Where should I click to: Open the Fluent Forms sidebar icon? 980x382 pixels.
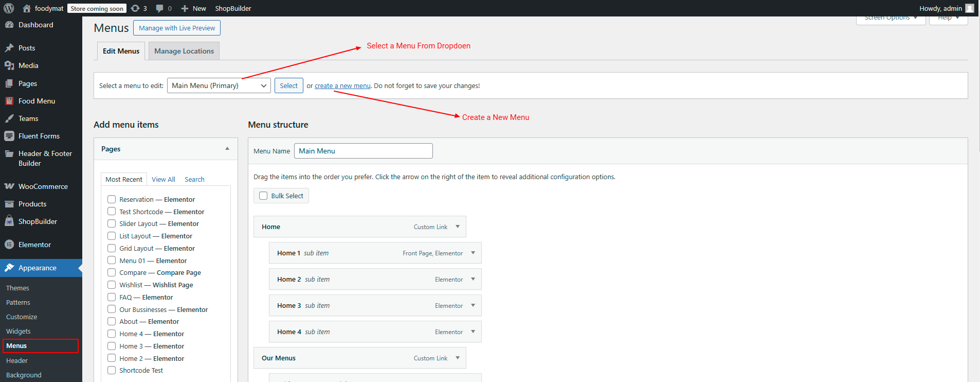9,136
